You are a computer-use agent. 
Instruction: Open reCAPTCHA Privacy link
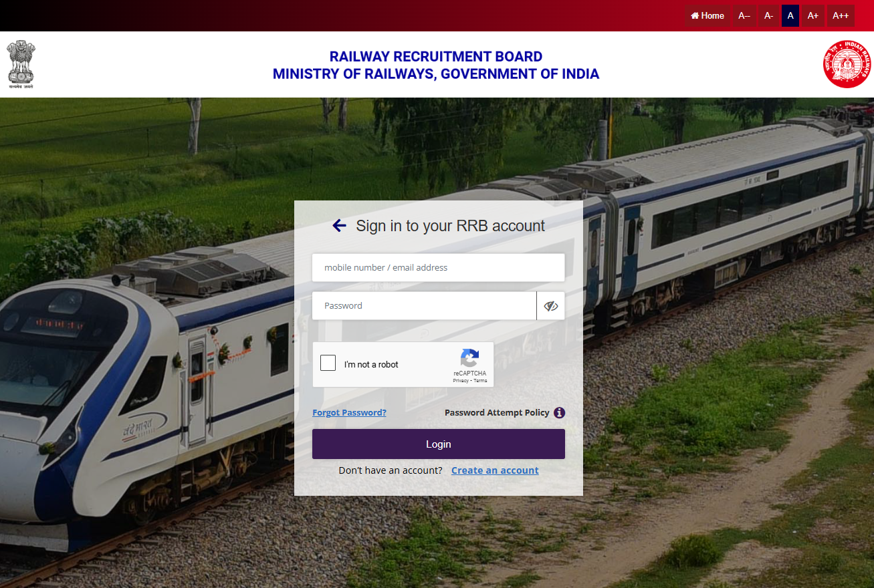point(460,380)
